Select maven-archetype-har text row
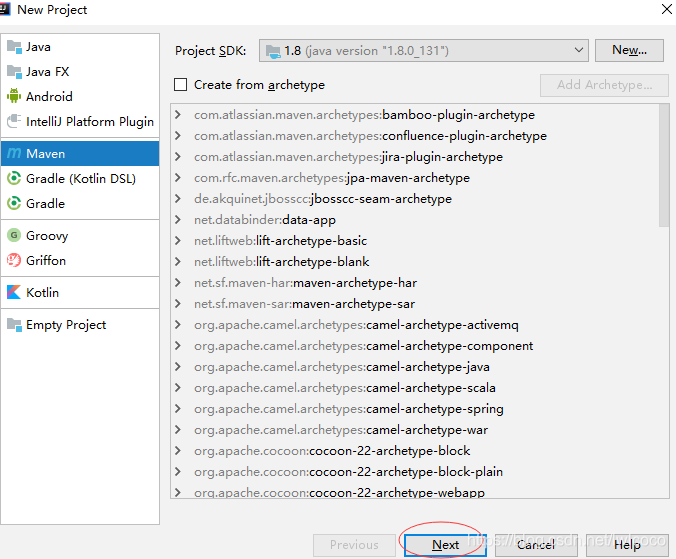The width and height of the screenshot is (676, 559). [x=305, y=283]
